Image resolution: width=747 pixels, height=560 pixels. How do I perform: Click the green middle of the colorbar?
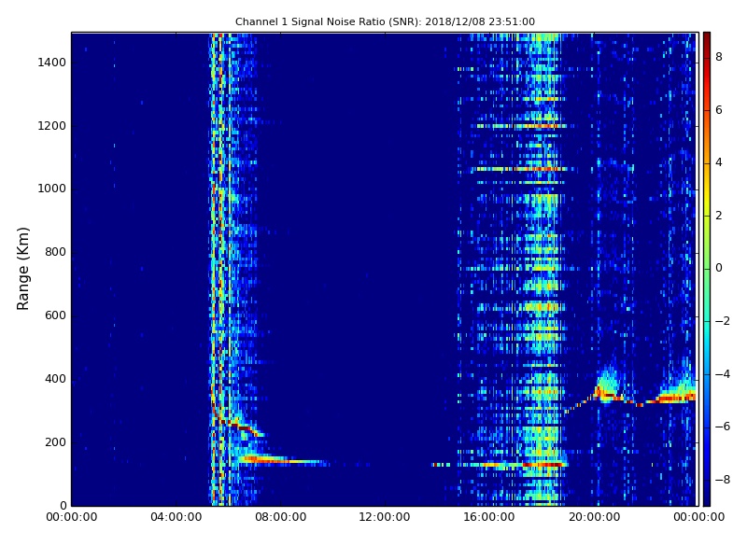[707, 269]
